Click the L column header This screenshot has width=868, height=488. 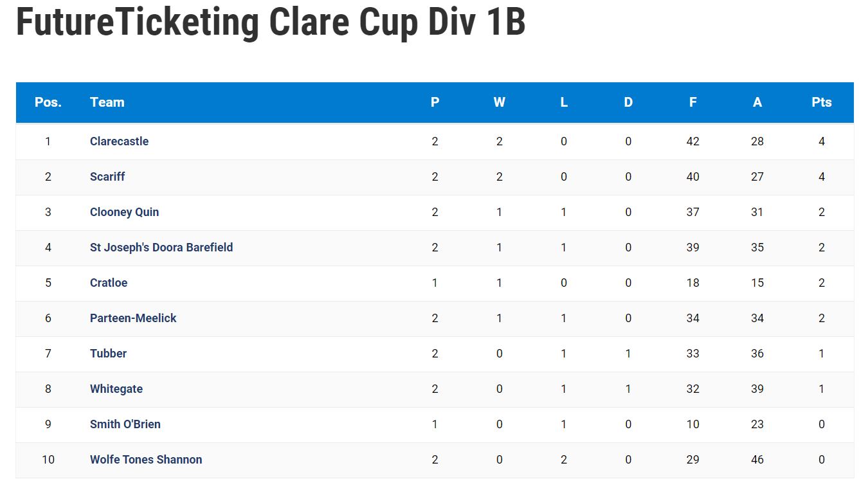(564, 102)
